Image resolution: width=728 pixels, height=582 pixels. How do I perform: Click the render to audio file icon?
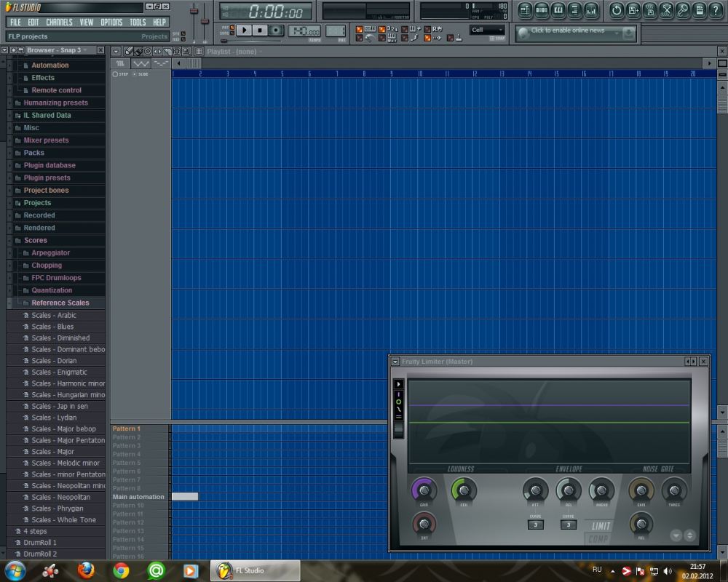tap(650, 10)
